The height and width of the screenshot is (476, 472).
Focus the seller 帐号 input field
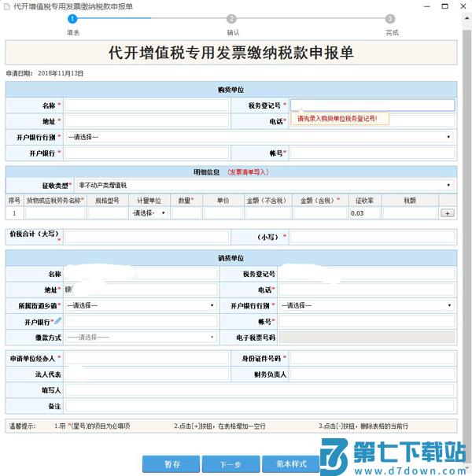[367, 322]
